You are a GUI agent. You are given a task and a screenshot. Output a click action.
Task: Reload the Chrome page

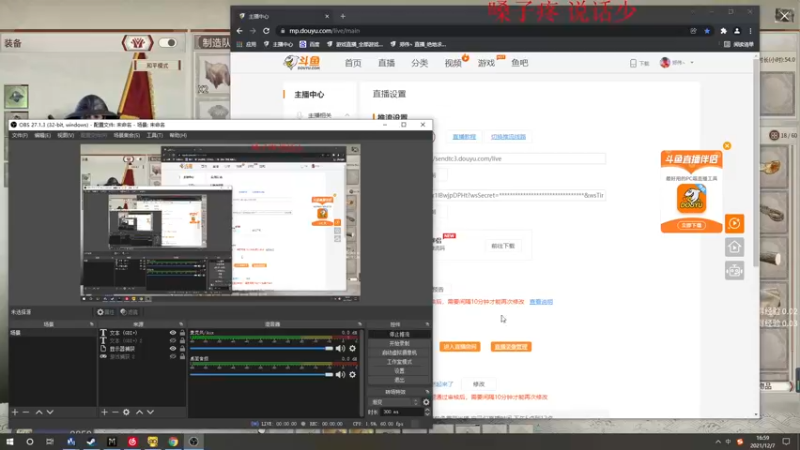266,31
